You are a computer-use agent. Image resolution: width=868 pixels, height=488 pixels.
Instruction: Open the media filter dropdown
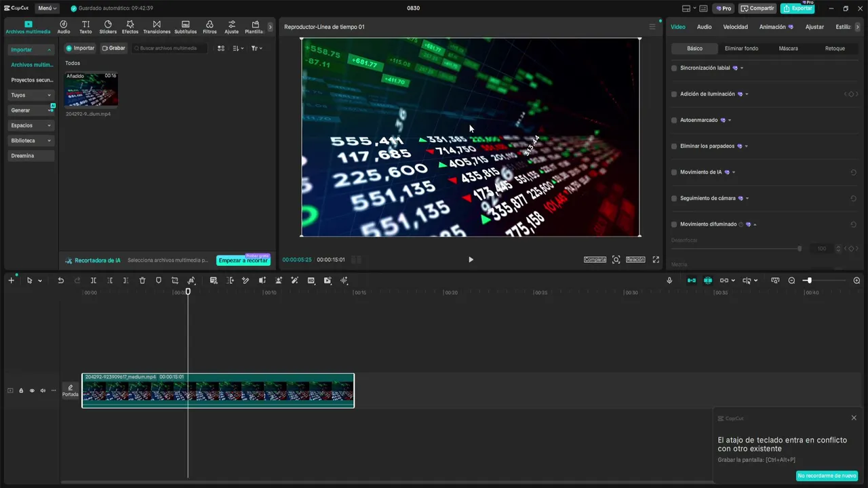click(256, 48)
